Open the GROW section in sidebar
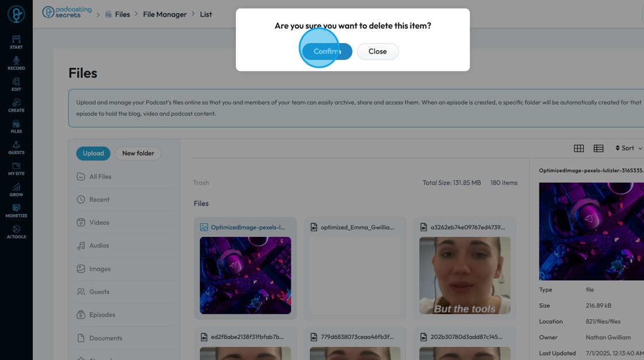 point(17,190)
